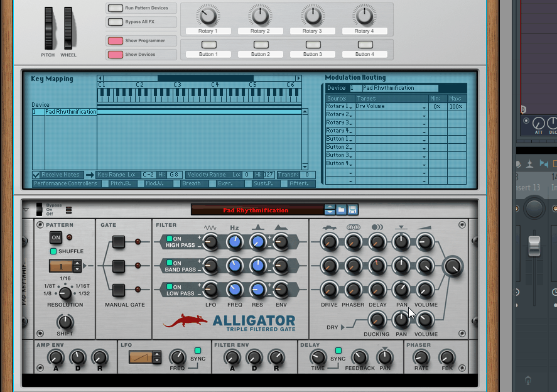Click the Resolution knob

point(65,293)
